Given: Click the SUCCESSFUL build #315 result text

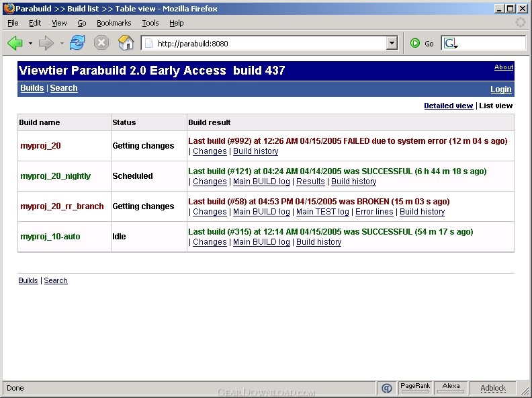Looking at the screenshot, I should tap(330, 231).
